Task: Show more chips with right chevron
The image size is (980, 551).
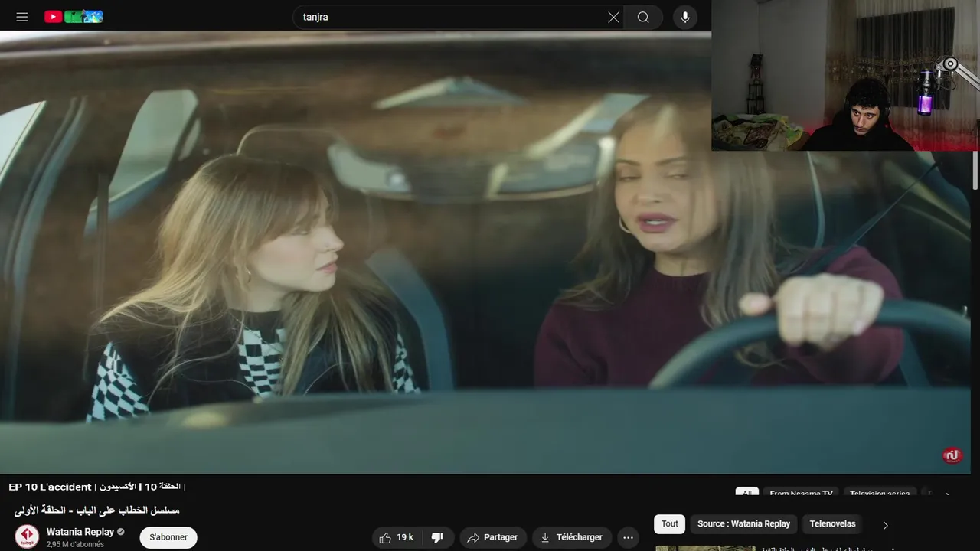Action: point(886,525)
